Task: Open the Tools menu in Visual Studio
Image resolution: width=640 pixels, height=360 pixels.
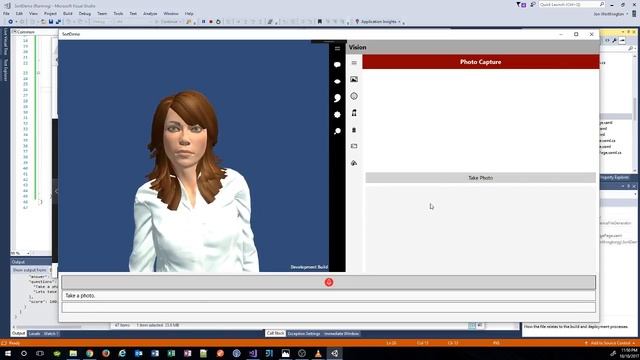Action: tap(118, 13)
